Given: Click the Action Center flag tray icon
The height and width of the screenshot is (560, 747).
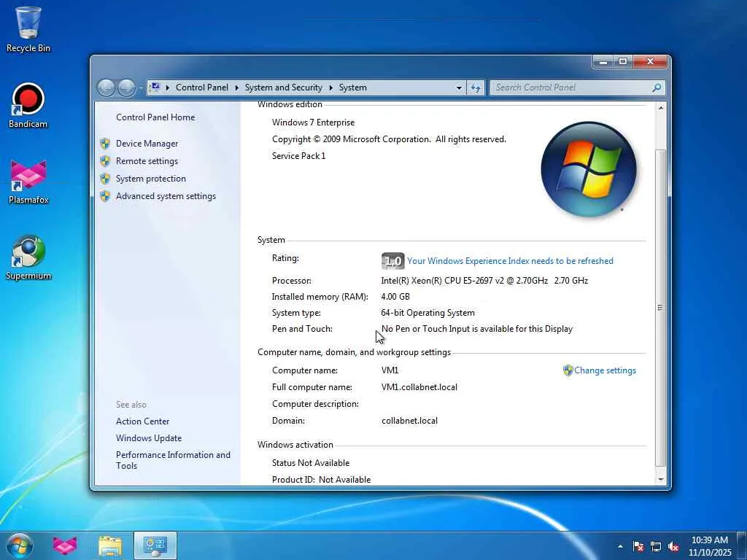Looking at the screenshot, I should (638, 546).
